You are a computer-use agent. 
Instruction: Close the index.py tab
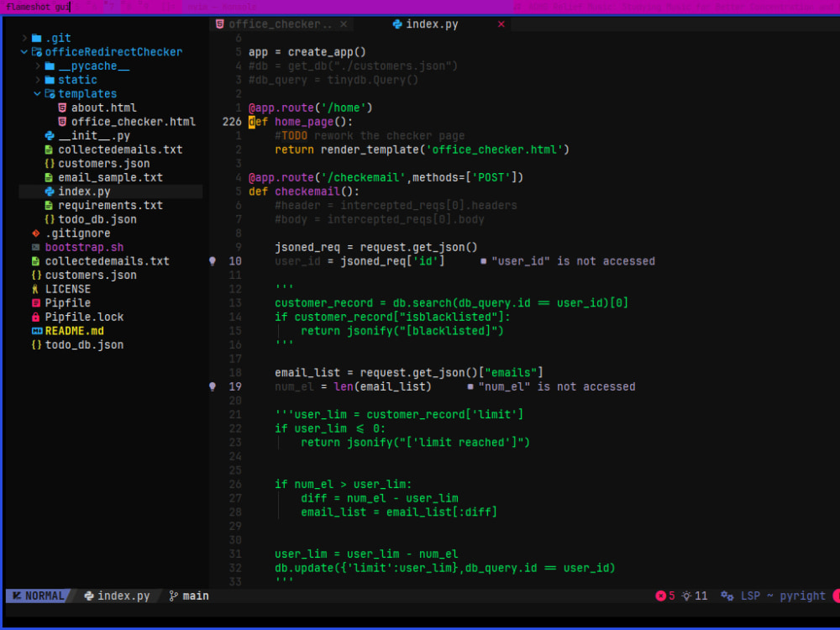point(501,24)
